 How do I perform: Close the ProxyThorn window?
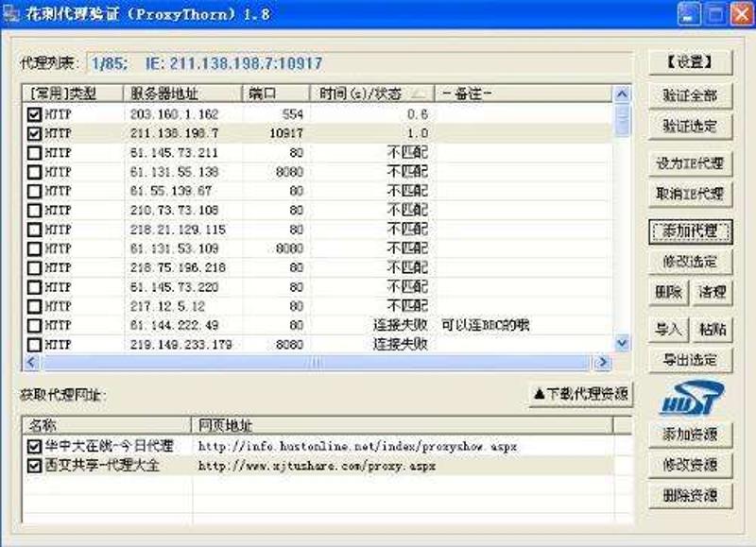[741, 14]
